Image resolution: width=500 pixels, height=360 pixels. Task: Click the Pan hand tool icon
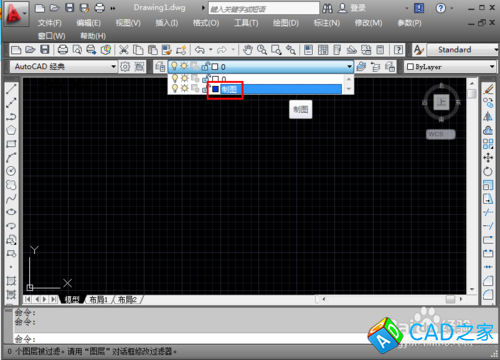pos(247,50)
